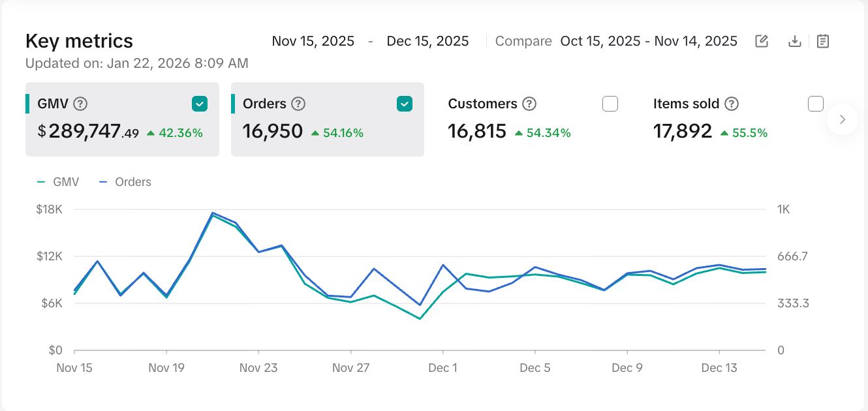
Task: Open the Nov 15, 2025 start date picker
Action: coord(313,41)
